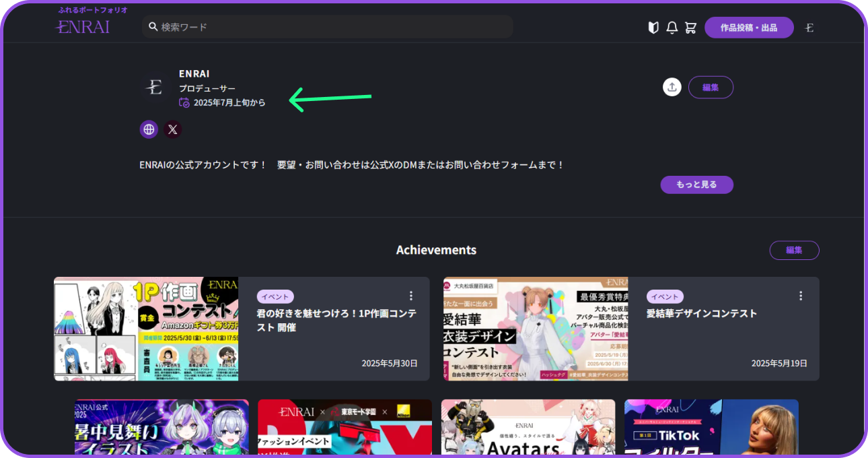The height and width of the screenshot is (458, 868).
Task: Open the 1P作画コンテスト thumbnail
Action: click(146, 329)
